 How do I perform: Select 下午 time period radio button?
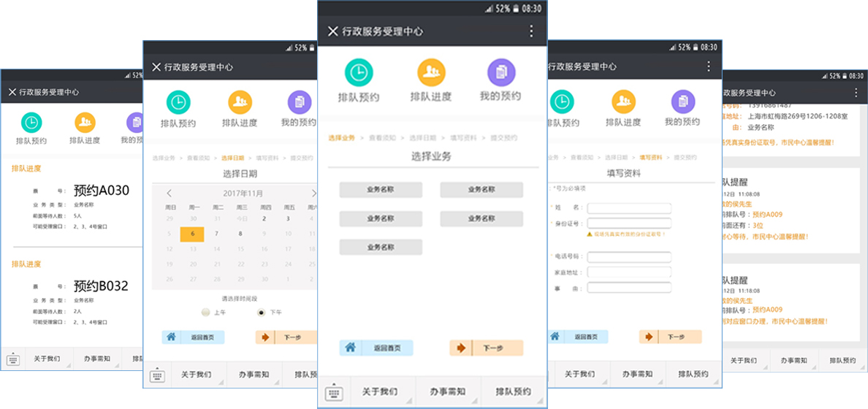pos(262,312)
